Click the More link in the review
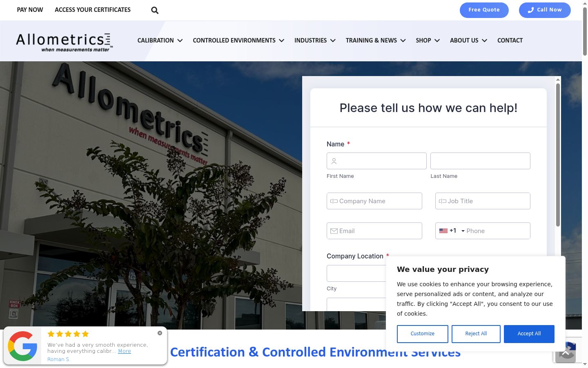Image resolution: width=588 pixels, height=368 pixels. tap(125, 351)
